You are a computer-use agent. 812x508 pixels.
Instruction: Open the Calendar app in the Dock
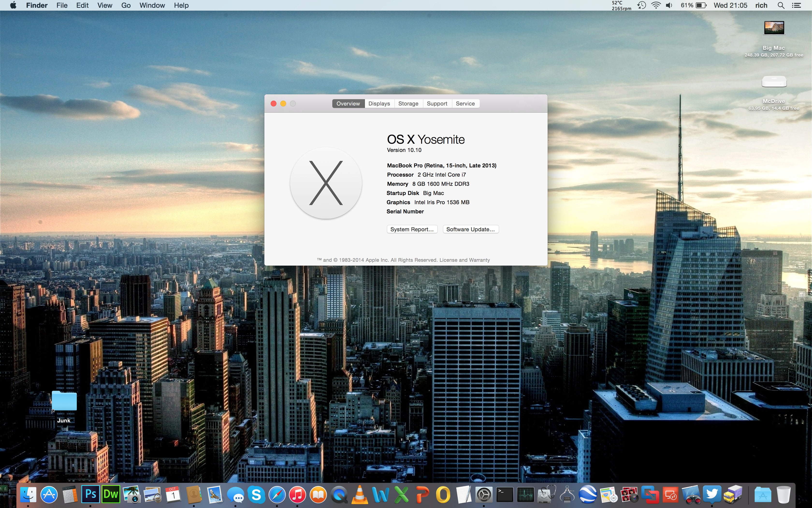click(x=173, y=494)
